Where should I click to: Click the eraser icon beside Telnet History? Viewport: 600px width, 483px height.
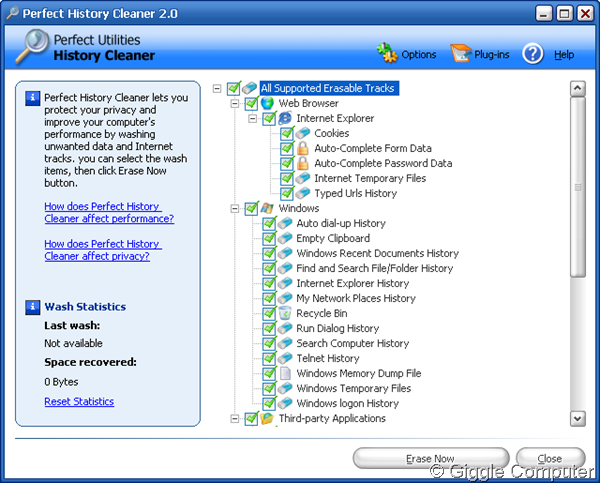[x=285, y=358]
